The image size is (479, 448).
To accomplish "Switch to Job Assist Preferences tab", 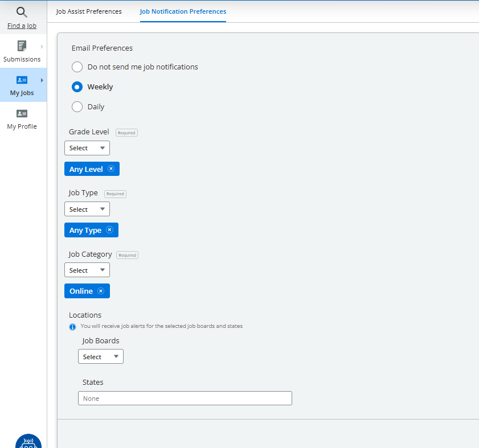I will click(x=89, y=11).
